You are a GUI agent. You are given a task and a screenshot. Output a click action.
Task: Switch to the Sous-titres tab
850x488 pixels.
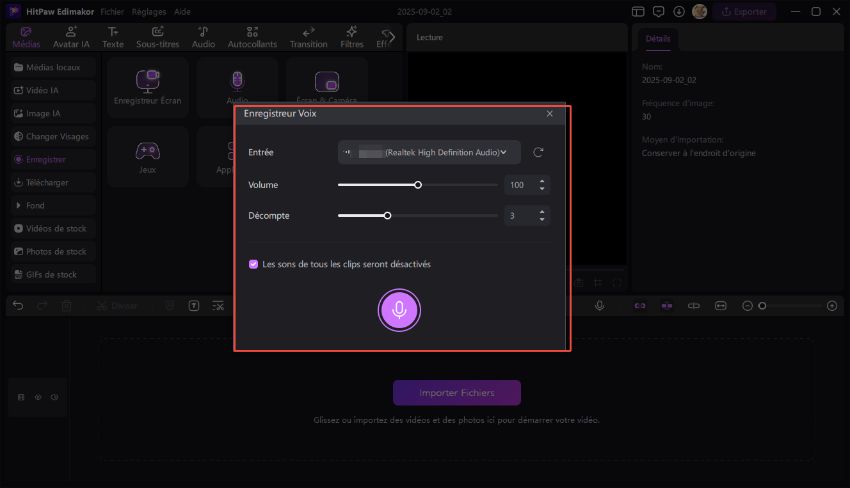point(158,37)
